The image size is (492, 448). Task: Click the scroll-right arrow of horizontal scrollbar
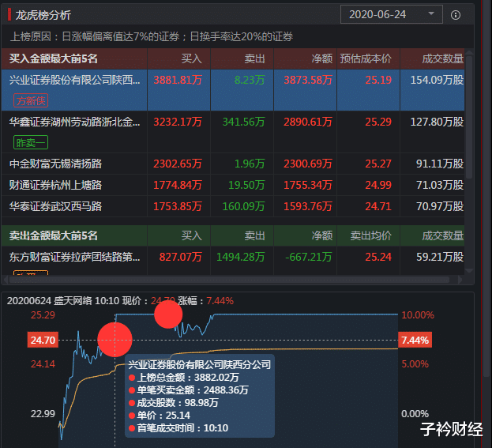point(460,280)
